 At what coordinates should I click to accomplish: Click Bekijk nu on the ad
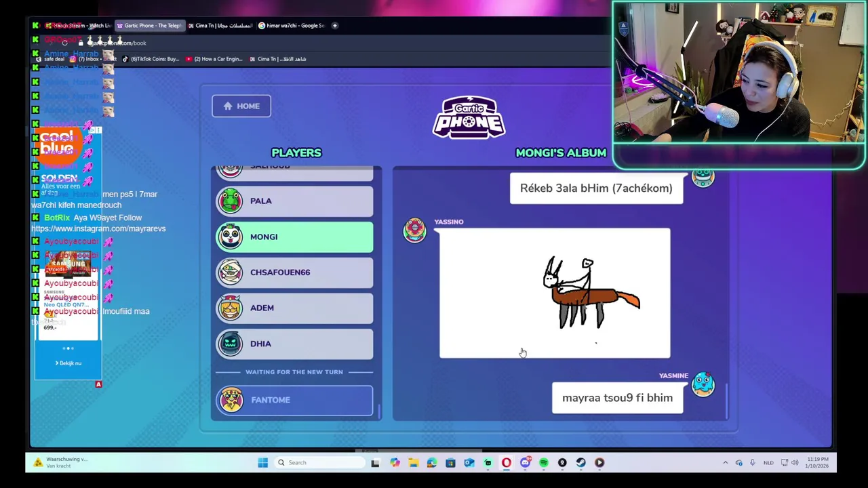click(x=68, y=363)
